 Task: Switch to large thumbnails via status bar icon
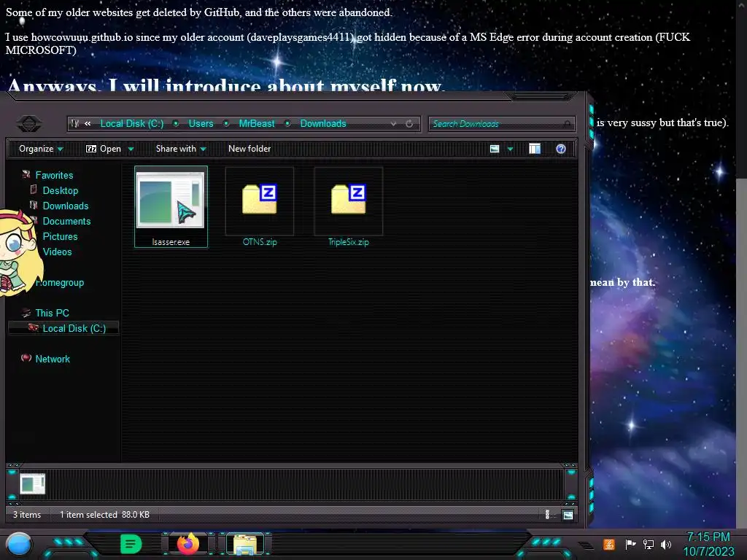(568, 515)
